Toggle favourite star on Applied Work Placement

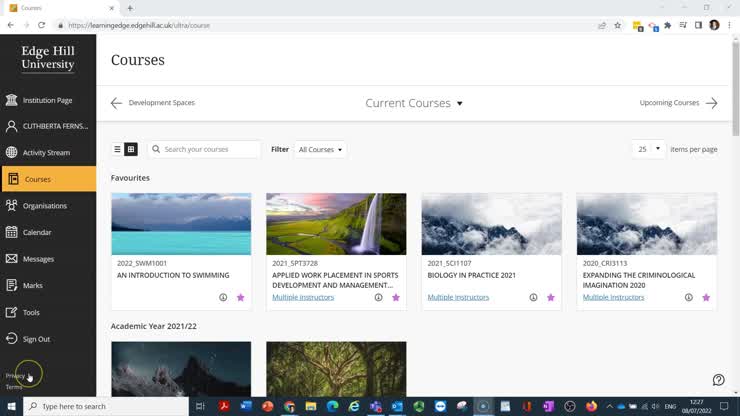tap(396, 297)
